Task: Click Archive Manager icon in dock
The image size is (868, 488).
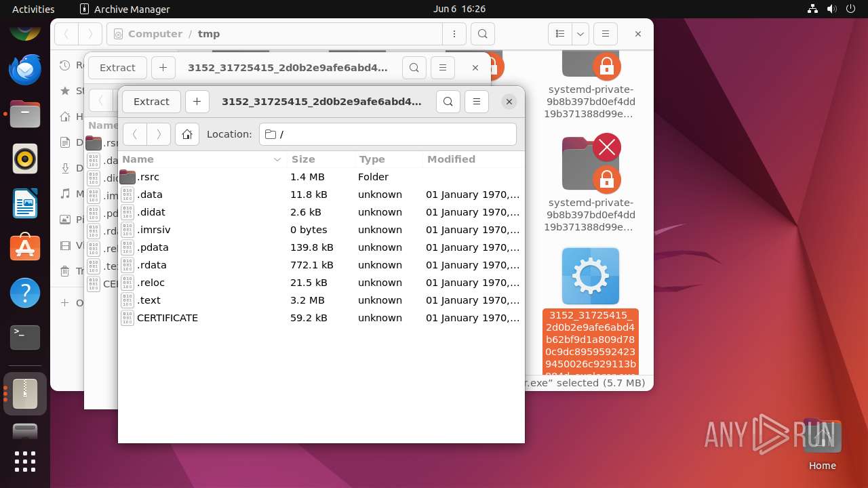Action: click(25, 393)
